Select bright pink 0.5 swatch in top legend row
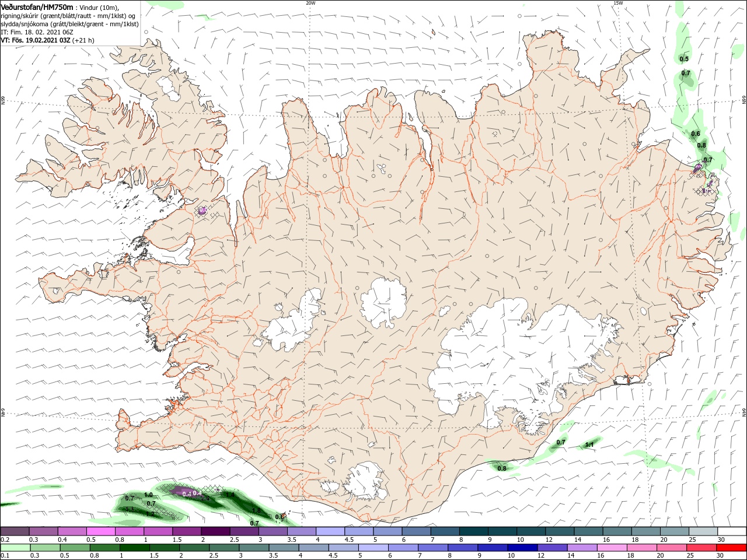This screenshot has width=747, height=560. [x=100, y=531]
